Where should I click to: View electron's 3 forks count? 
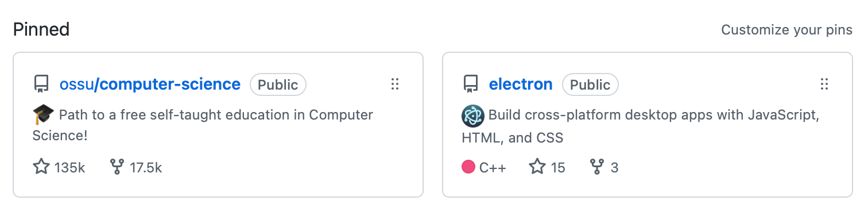(x=614, y=168)
